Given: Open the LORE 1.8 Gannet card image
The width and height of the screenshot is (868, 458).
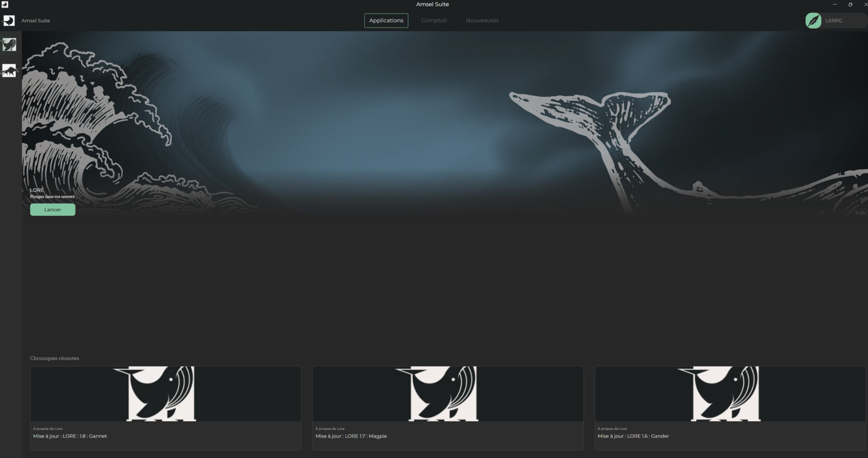Looking at the screenshot, I should (x=165, y=394).
